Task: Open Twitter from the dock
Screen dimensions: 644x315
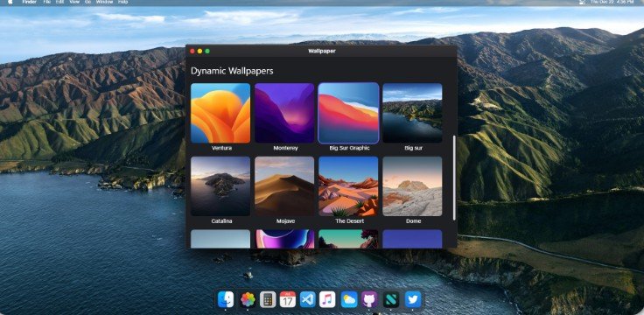Action: coord(413,299)
